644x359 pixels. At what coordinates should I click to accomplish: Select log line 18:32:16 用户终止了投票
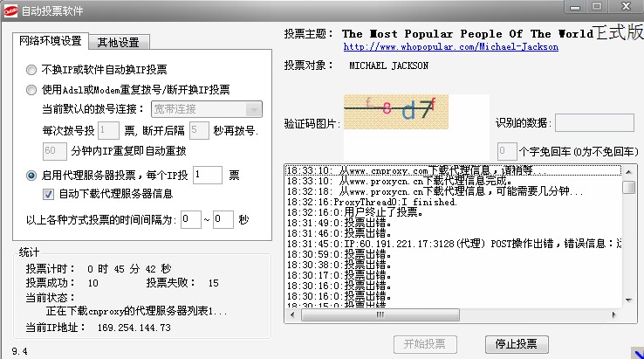coord(453,212)
